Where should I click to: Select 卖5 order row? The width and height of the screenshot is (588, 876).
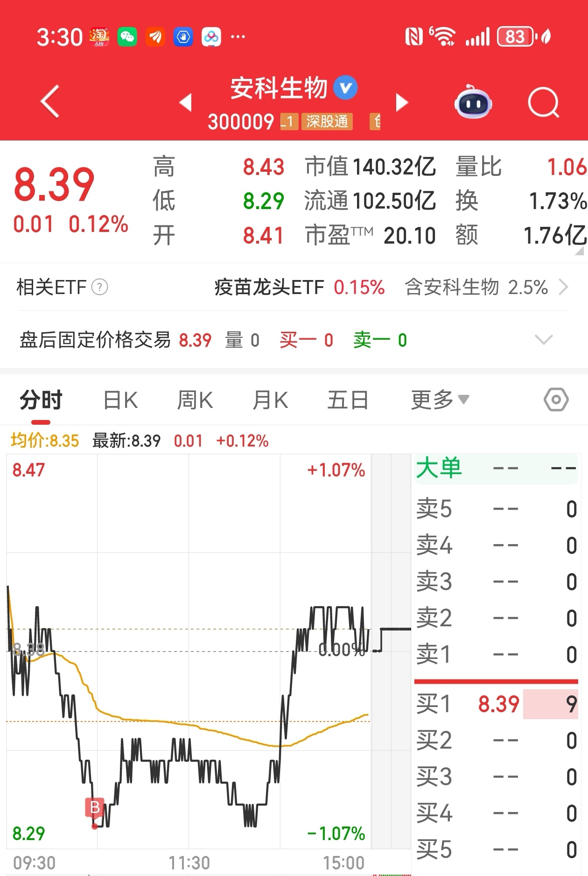click(497, 509)
